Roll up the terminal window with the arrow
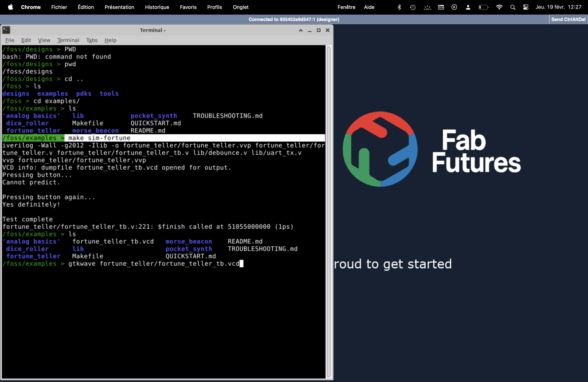The image size is (588, 382). (x=301, y=30)
